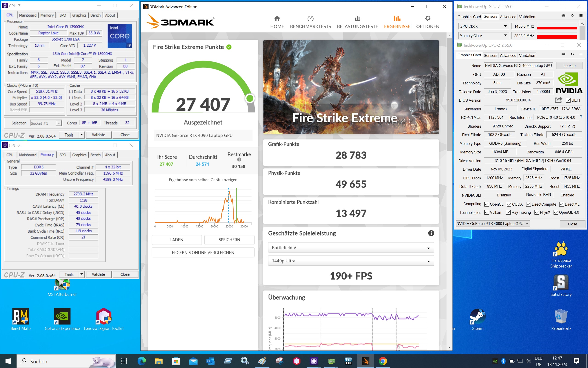This screenshot has width=588, height=368.
Task: Open 3DMark Home icon
Action: tap(277, 18)
